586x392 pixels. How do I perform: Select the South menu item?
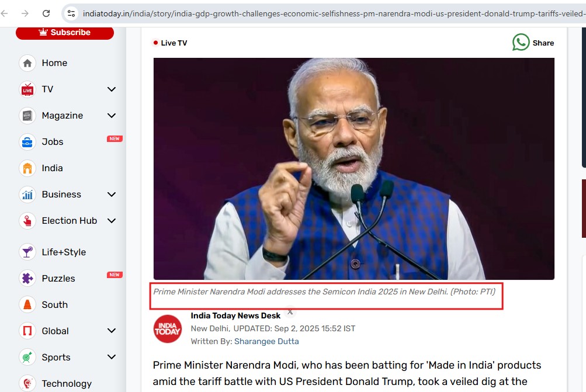click(x=54, y=305)
